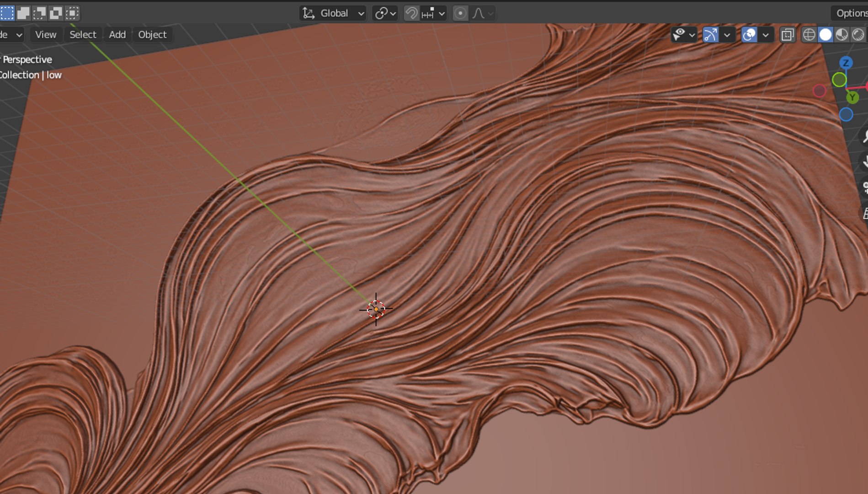This screenshot has width=868, height=494.
Task: Toggle the viewport gizmos
Action: 710,35
